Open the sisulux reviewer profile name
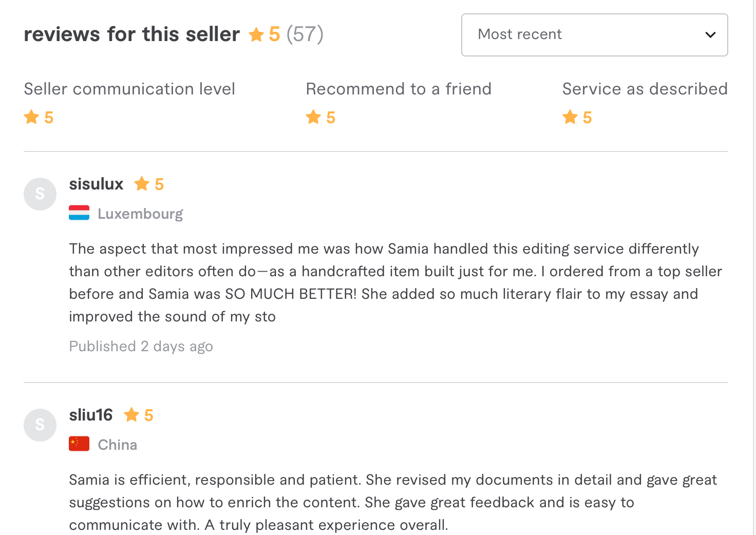Image resolution: width=756 pixels, height=535 pixels. pos(96,184)
